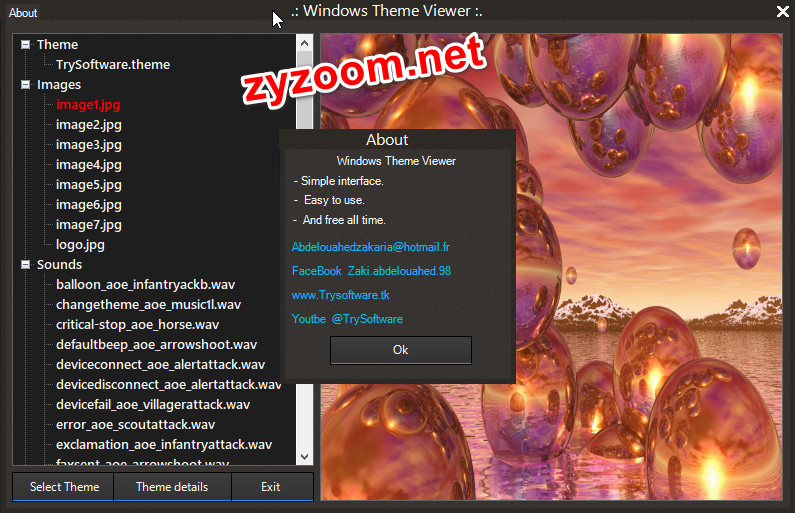The width and height of the screenshot is (795, 513).
Task: Collapse the Images tree node
Action: [25, 85]
